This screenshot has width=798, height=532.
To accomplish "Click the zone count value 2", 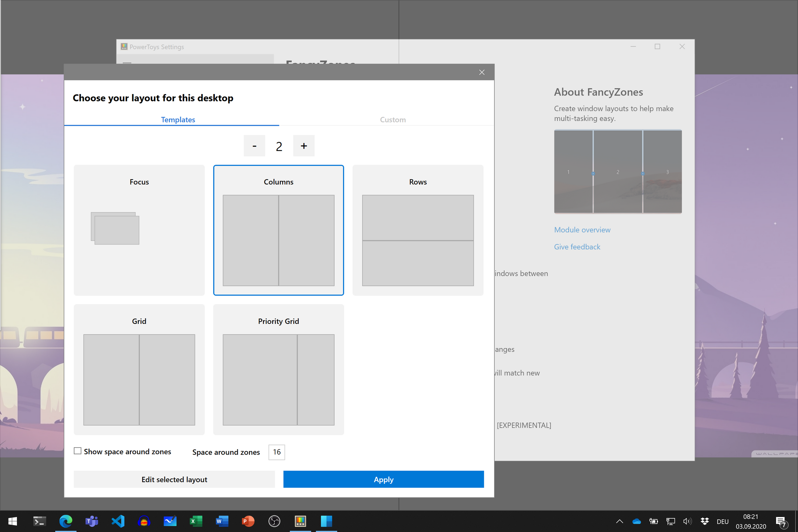I will [279, 146].
